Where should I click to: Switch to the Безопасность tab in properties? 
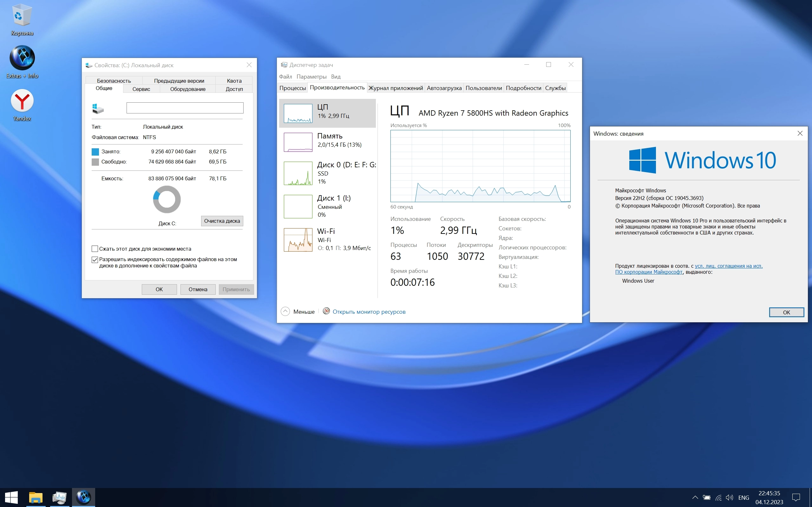pyautogui.click(x=114, y=80)
